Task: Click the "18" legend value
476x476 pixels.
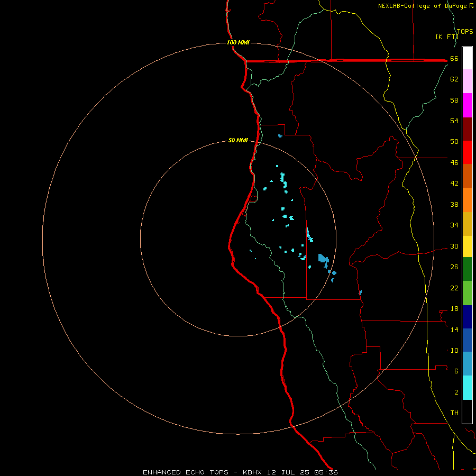Action: 454,309
